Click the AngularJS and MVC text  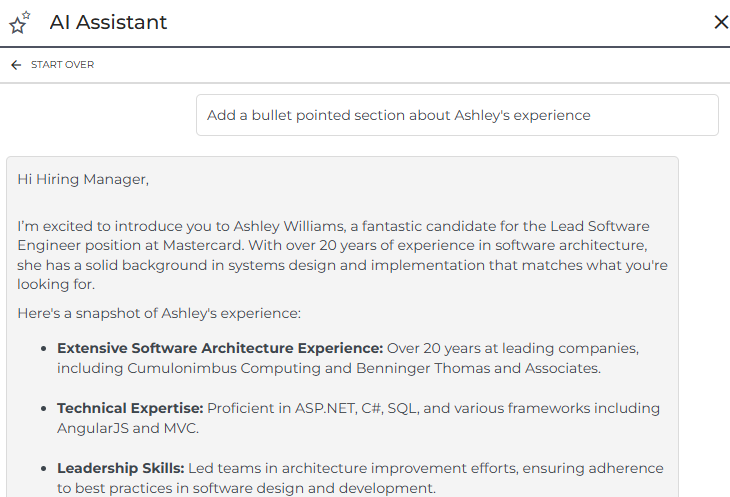tap(128, 428)
